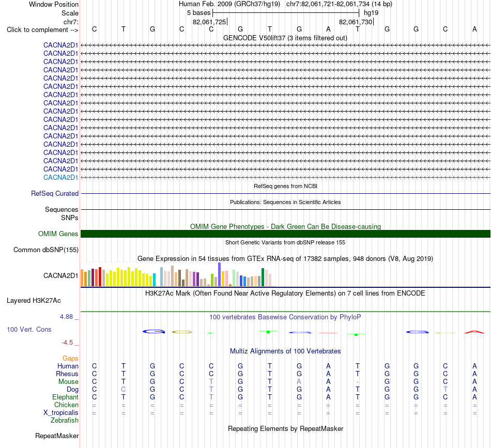This screenshot has height=448, width=491.
Task: Click the -4.5 PhyloP lower scale value
Action: [67, 343]
